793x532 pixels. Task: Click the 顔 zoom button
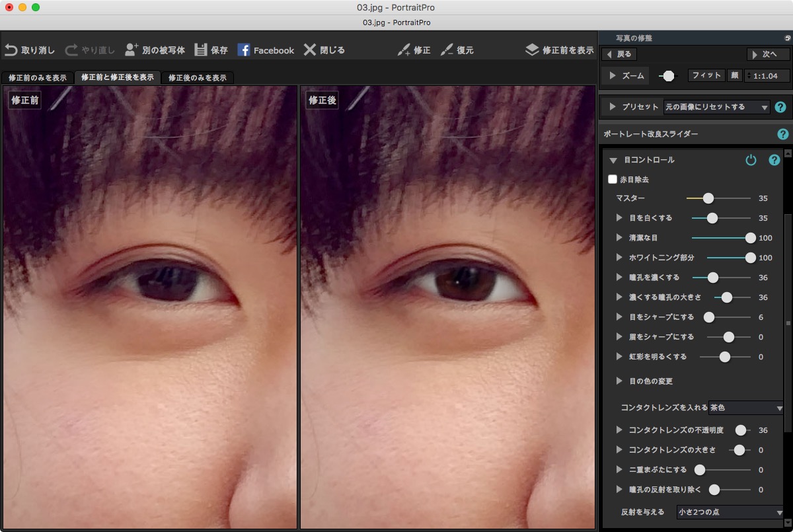click(x=734, y=75)
